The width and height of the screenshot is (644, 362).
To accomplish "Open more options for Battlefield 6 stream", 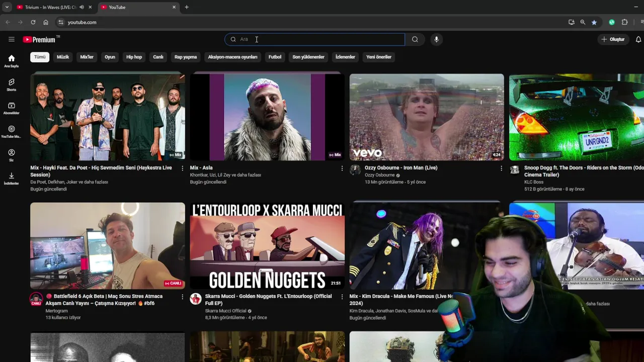I will tap(182, 297).
